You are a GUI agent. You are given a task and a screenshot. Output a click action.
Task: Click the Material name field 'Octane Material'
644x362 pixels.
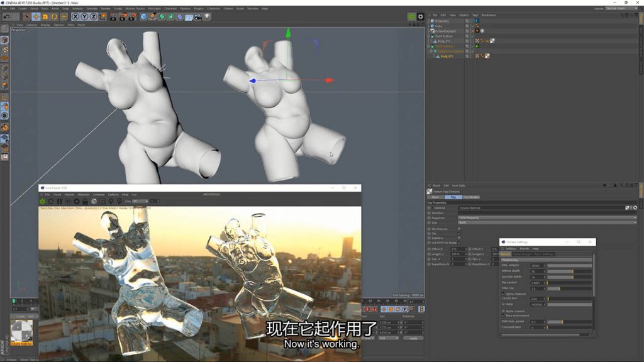[x=541, y=208]
